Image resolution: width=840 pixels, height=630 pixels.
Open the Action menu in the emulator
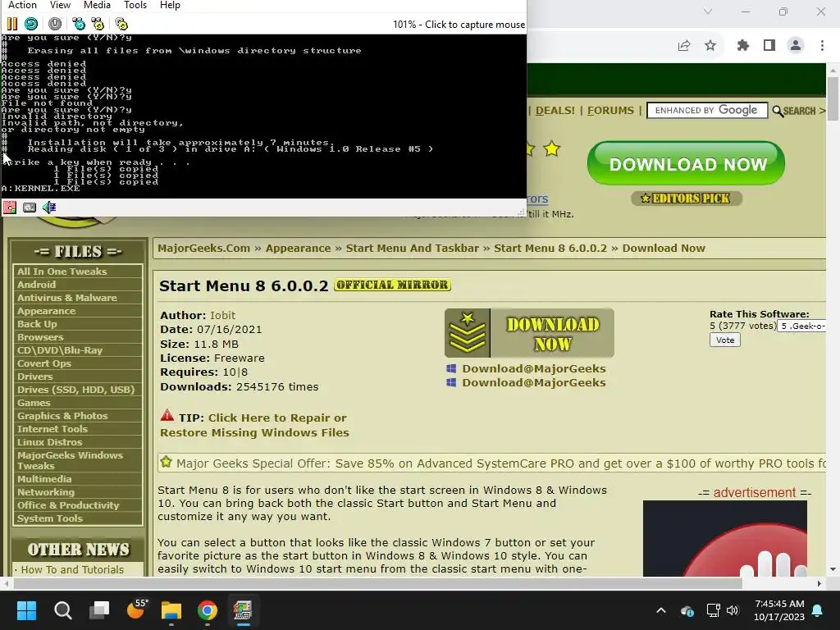22,5
